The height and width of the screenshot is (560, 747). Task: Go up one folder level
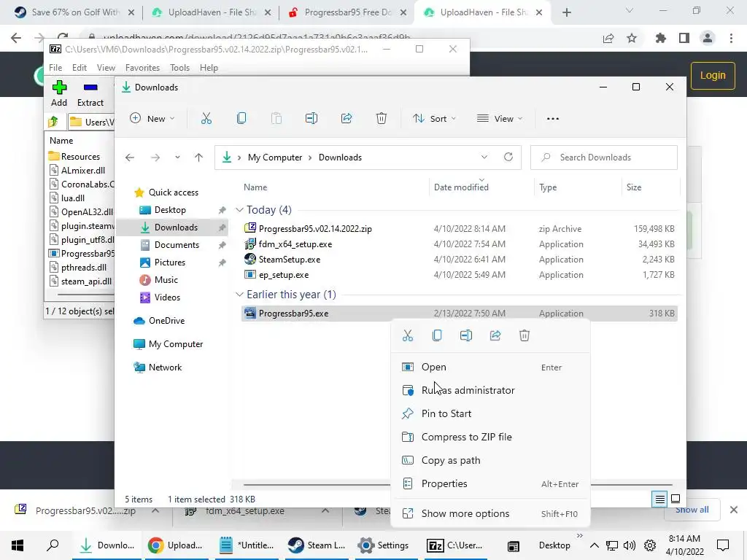click(x=198, y=157)
